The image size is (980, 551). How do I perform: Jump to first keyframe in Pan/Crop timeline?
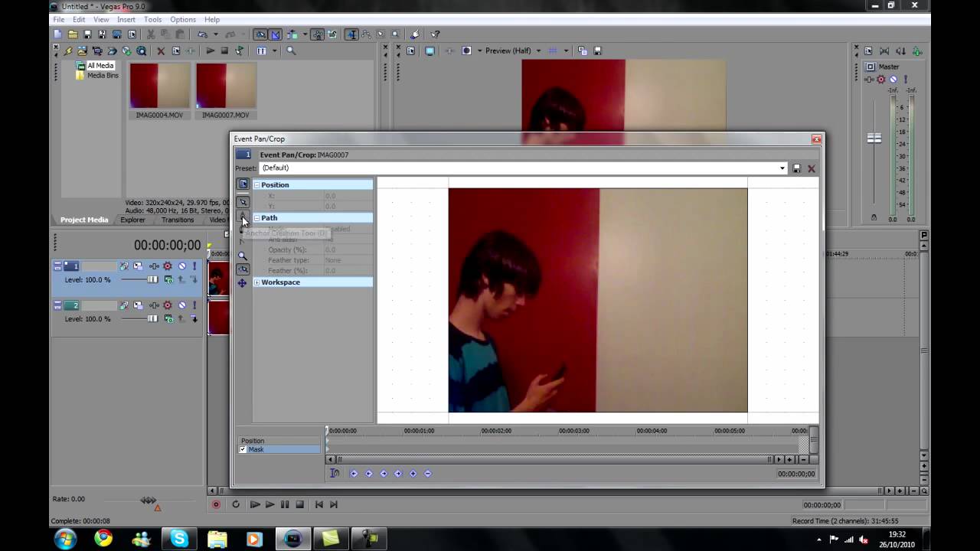pos(354,474)
